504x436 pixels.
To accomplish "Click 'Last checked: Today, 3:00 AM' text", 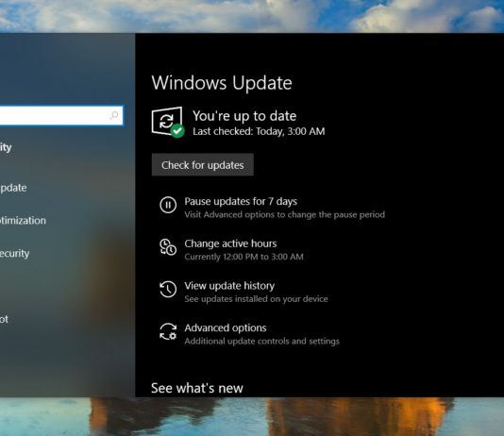I will [x=259, y=131].
